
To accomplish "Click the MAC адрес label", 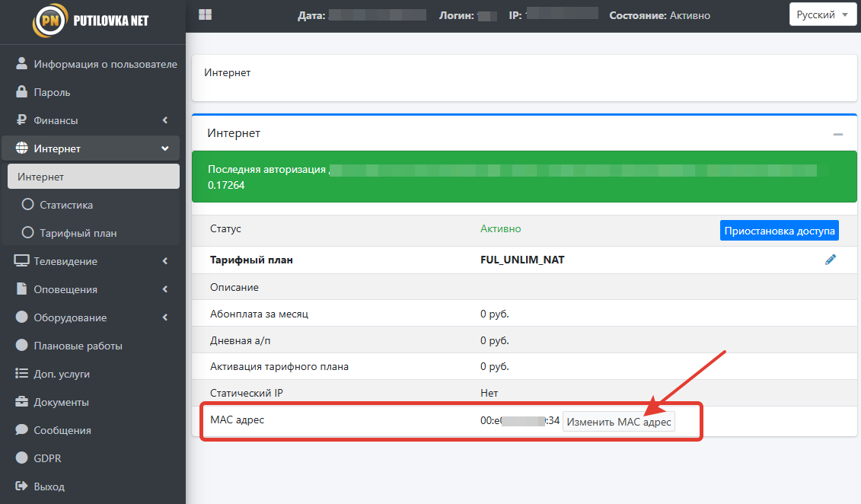I will pos(238,419).
